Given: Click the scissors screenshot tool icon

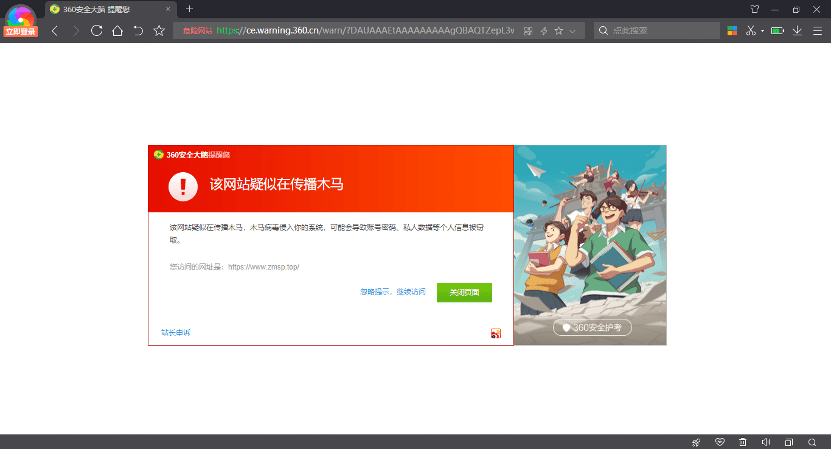Looking at the screenshot, I should tap(750, 31).
